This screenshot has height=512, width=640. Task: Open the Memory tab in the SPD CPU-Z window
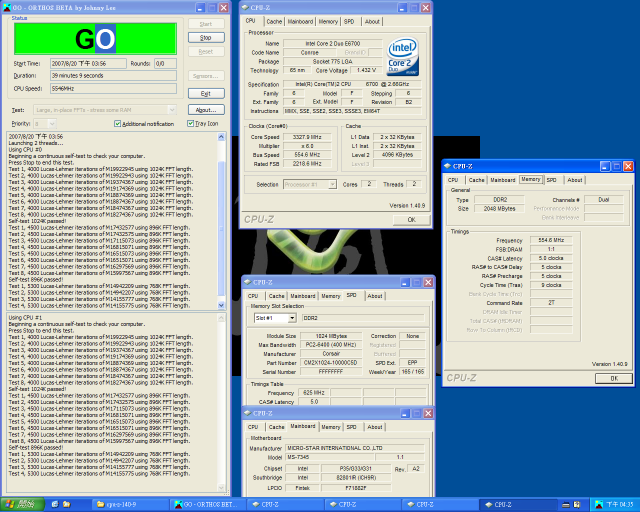[x=331, y=296]
